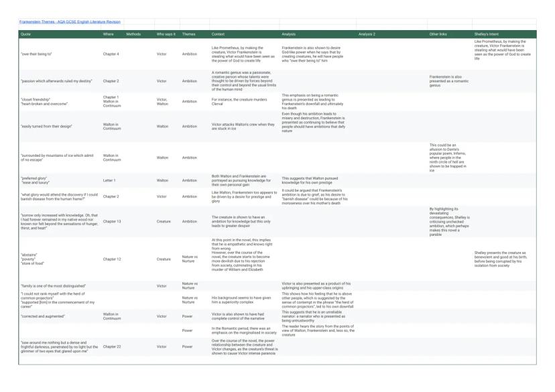Select the Methods column header cell
Viewport: 555px width, 392px height.
[139, 31]
